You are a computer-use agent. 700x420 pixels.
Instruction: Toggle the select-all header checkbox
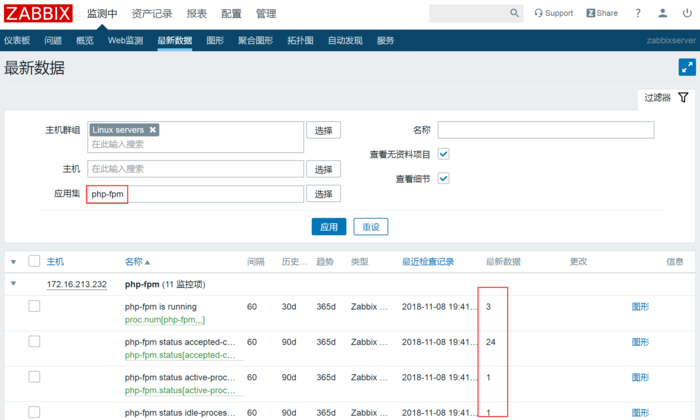34,261
